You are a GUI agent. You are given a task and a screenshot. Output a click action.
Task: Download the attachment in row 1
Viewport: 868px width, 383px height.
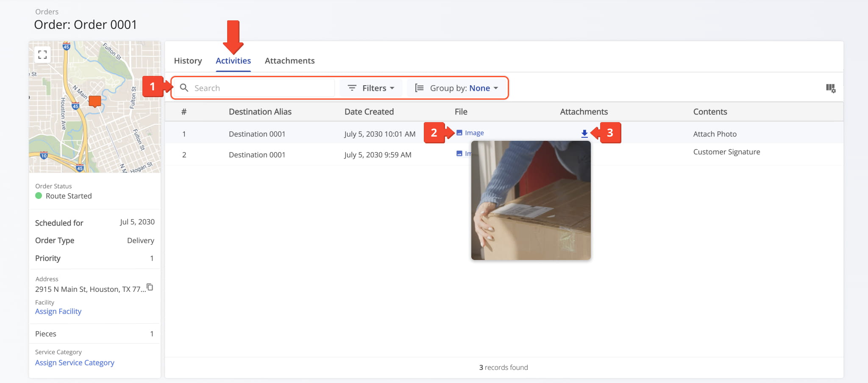click(584, 134)
